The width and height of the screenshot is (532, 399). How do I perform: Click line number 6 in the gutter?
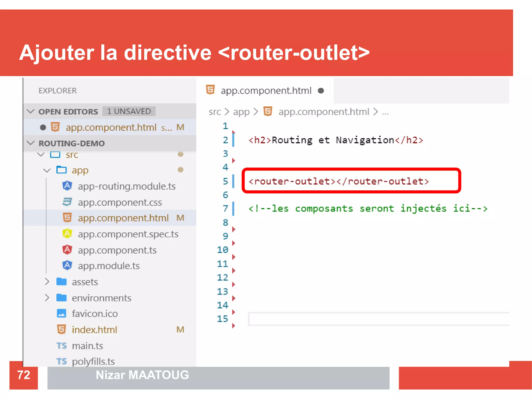[x=225, y=195]
